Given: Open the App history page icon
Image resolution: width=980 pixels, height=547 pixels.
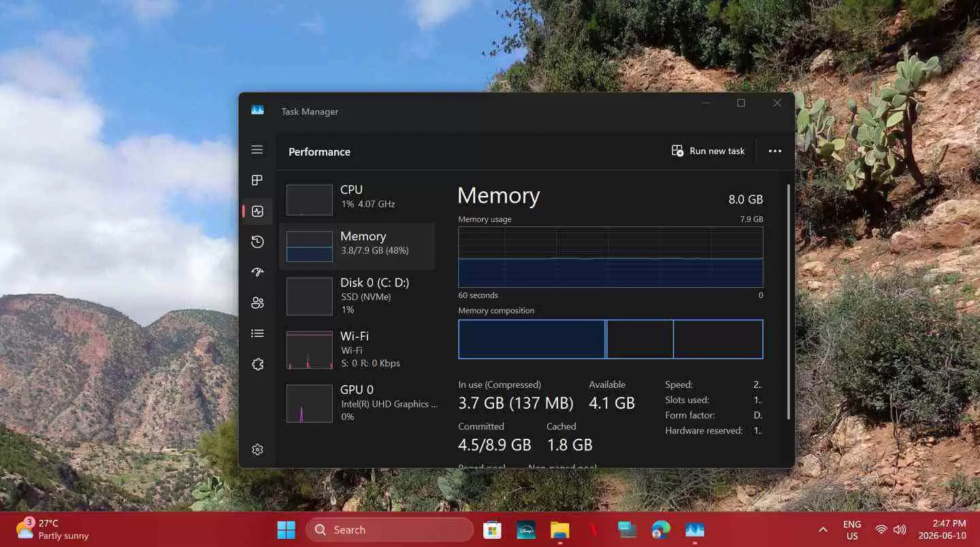Looking at the screenshot, I should (x=257, y=242).
